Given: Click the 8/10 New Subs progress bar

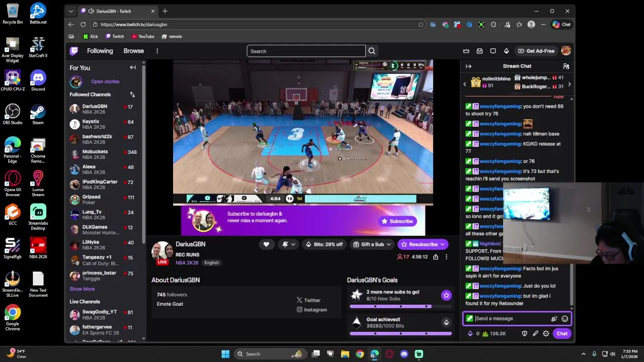Looking at the screenshot, I should click(x=400, y=306).
